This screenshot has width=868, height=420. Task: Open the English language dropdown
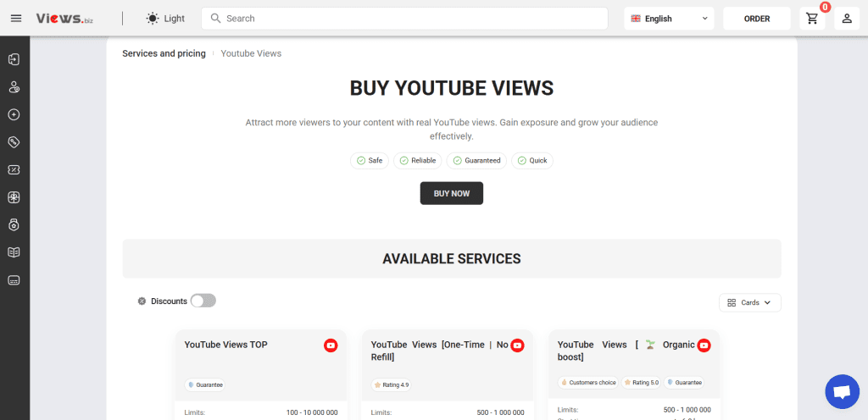coord(669,19)
